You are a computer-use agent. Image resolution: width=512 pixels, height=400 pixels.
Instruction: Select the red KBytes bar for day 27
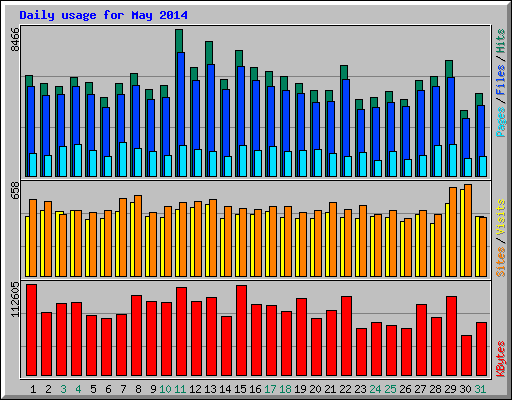point(421,340)
